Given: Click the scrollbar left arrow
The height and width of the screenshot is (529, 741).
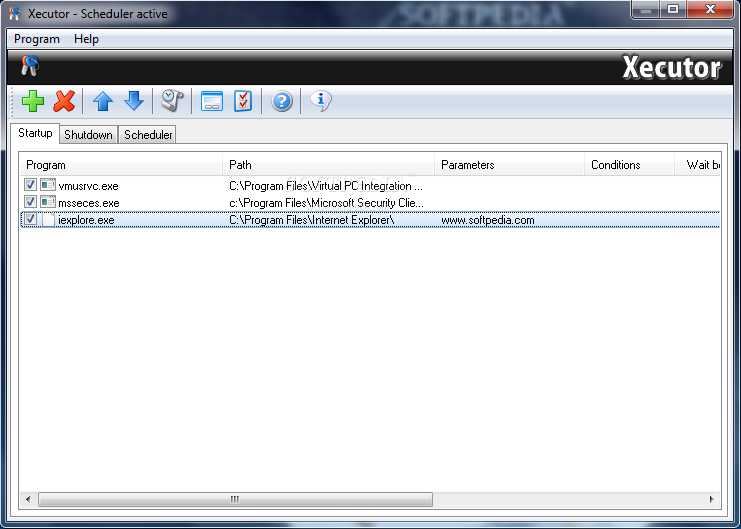Looking at the screenshot, I should pos(28,499).
